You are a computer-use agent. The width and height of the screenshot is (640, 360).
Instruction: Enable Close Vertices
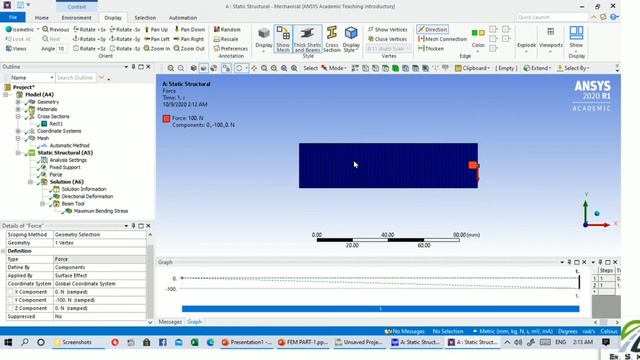pos(387,39)
